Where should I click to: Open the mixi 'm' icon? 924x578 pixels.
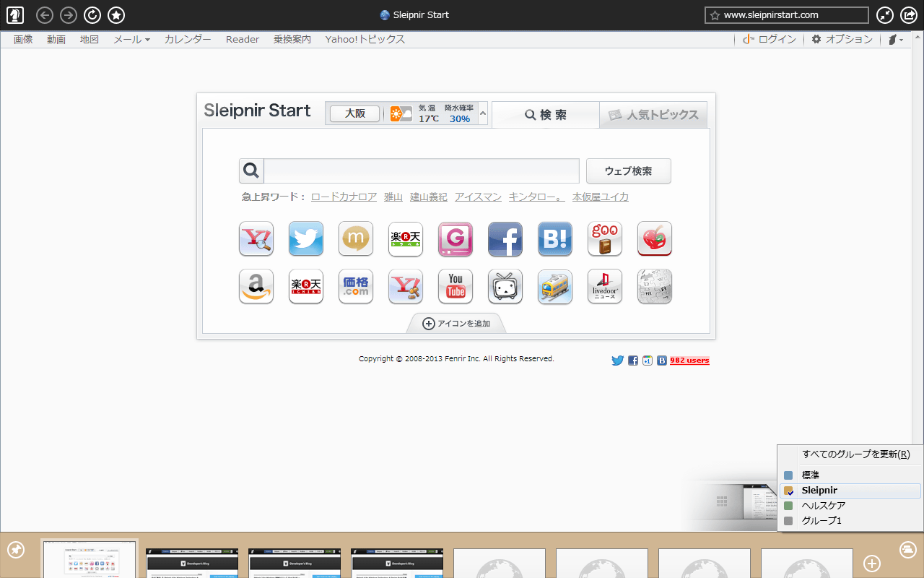pyautogui.click(x=356, y=238)
